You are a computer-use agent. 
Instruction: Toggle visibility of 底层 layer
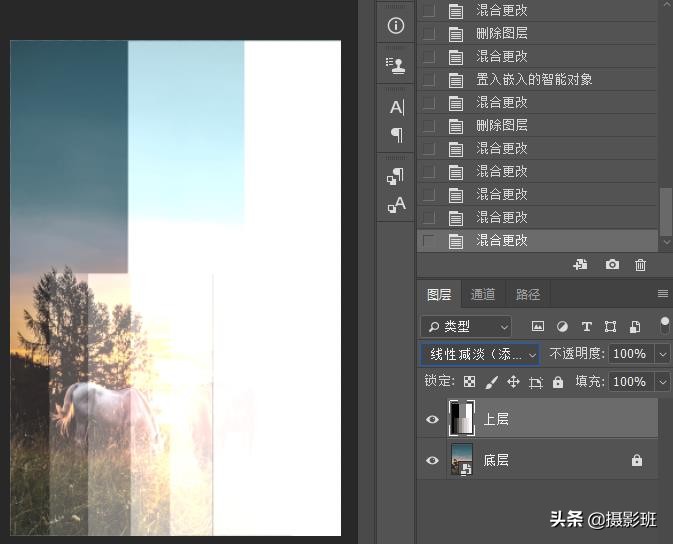coord(432,460)
